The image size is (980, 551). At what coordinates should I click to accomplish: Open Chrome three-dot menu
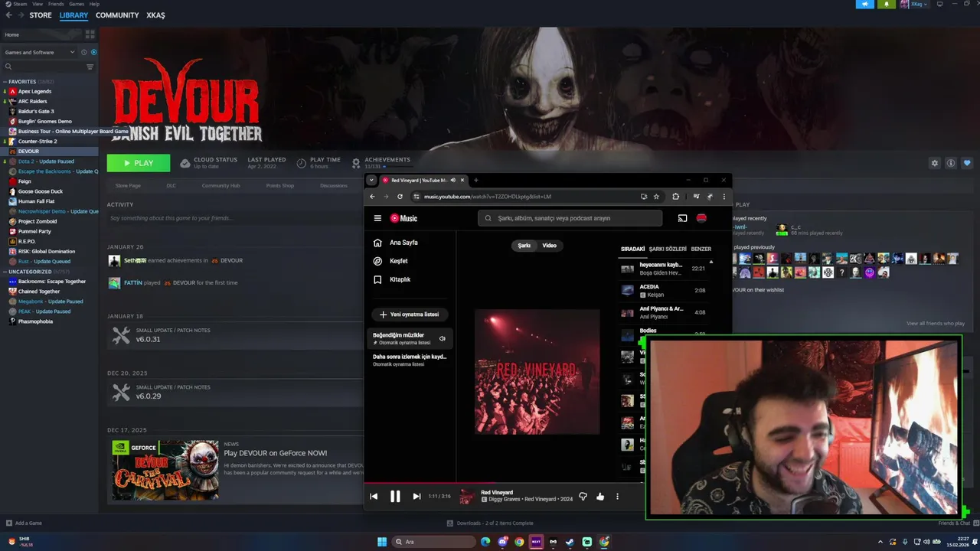click(x=724, y=197)
